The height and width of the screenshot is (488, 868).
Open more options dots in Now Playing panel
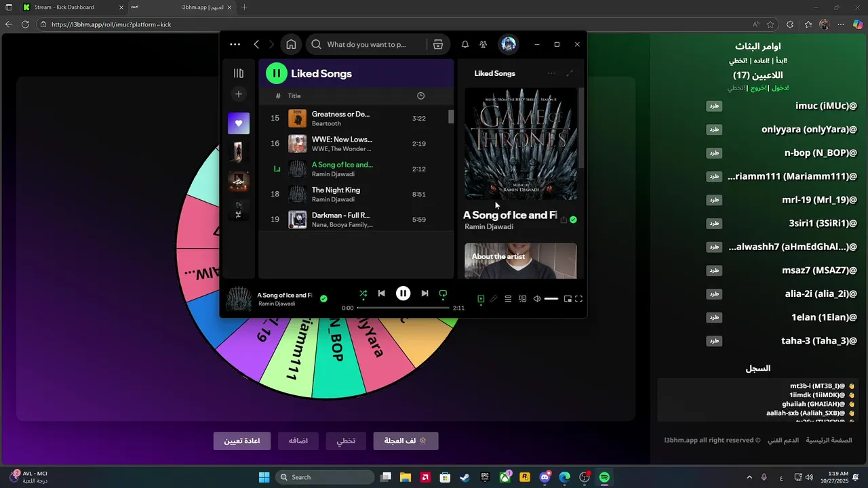click(x=551, y=73)
